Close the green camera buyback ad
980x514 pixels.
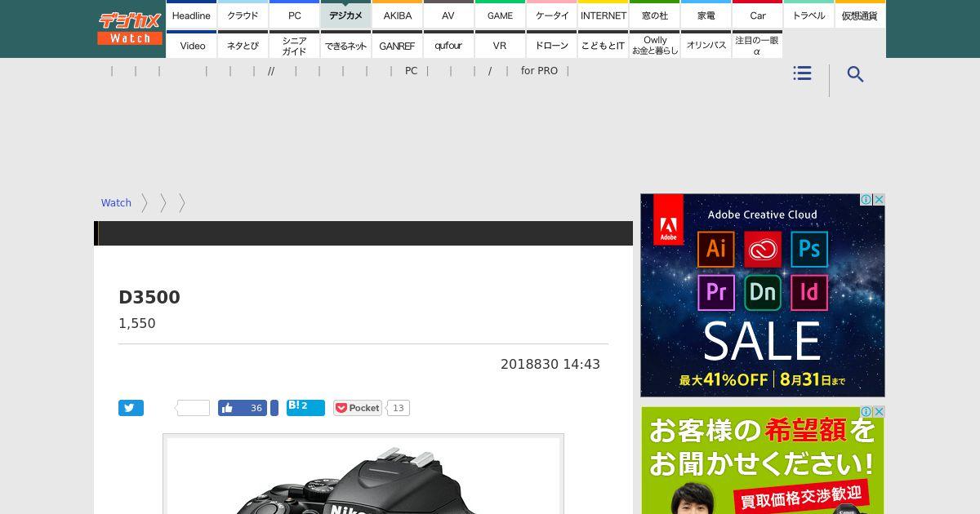point(879,412)
